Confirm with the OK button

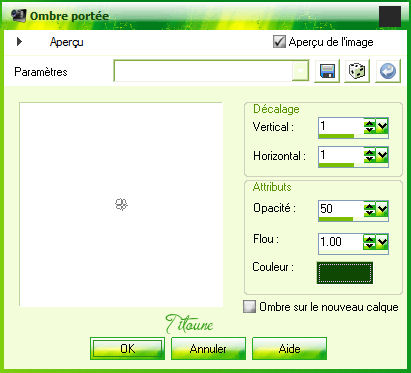pos(127,349)
